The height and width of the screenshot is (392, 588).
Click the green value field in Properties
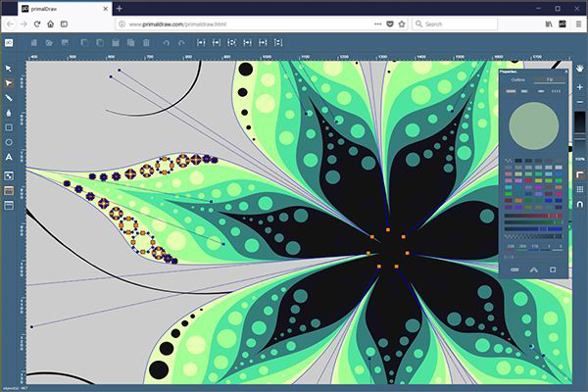(522, 246)
